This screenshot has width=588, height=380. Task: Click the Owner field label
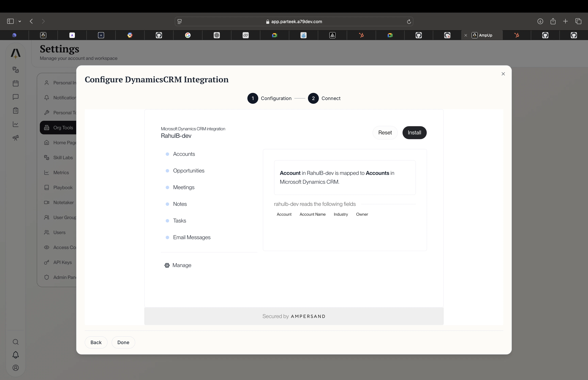(362, 214)
